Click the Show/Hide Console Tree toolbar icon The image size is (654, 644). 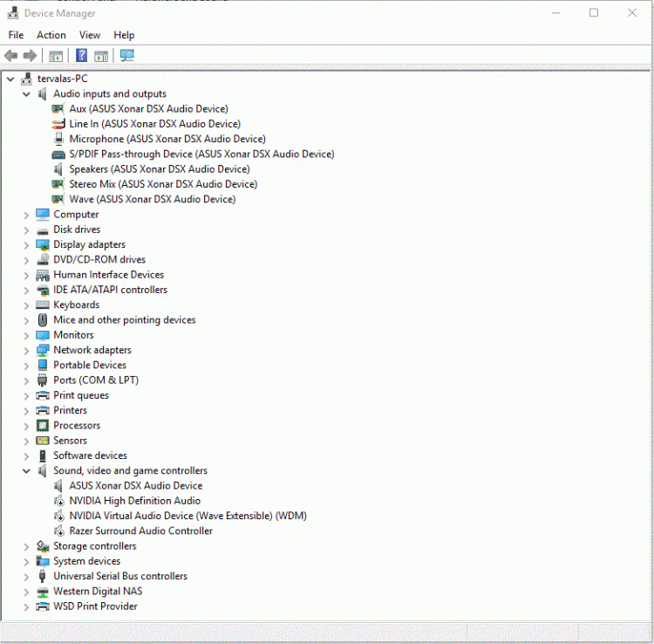click(x=56, y=56)
